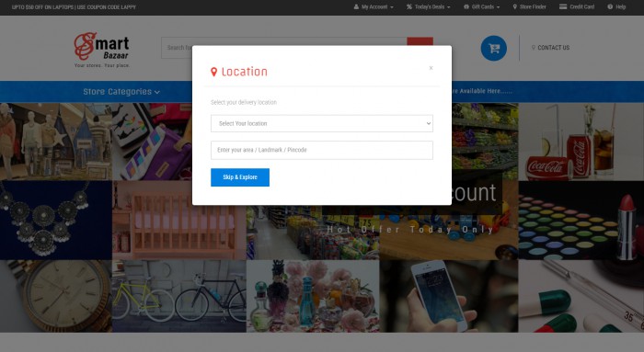Click the Smart Bazaar logo
This screenshot has width=644, height=352.
pos(101,50)
